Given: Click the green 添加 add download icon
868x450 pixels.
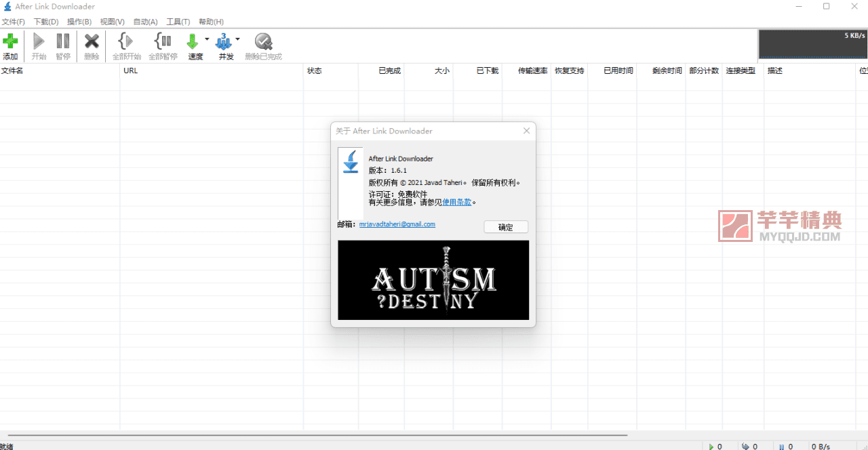Looking at the screenshot, I should coord(10,41).
